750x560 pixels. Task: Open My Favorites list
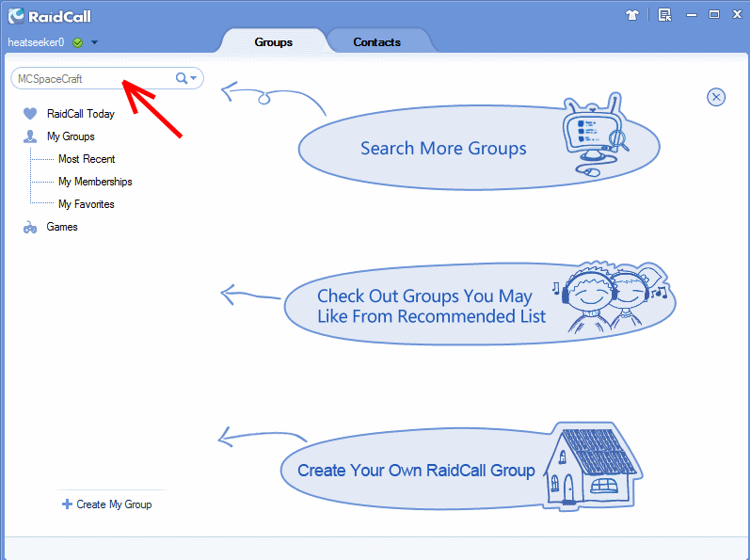point(87,204)
